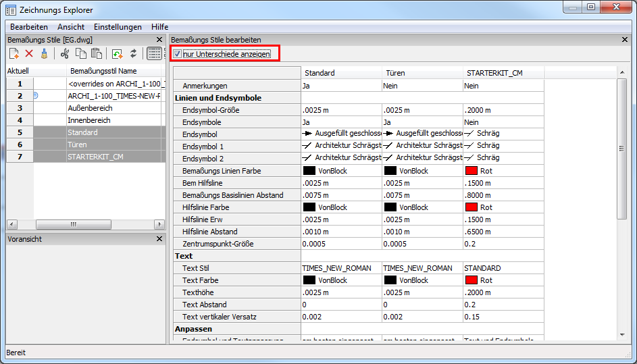Open the Ansicht menu
The image size is (637, 364).
71,27
